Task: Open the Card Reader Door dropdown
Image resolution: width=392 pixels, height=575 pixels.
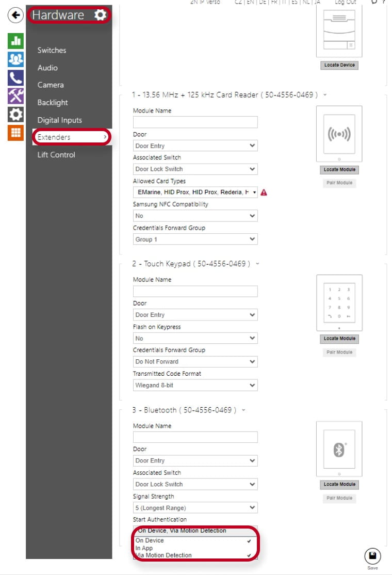Action: click(195, 146)
